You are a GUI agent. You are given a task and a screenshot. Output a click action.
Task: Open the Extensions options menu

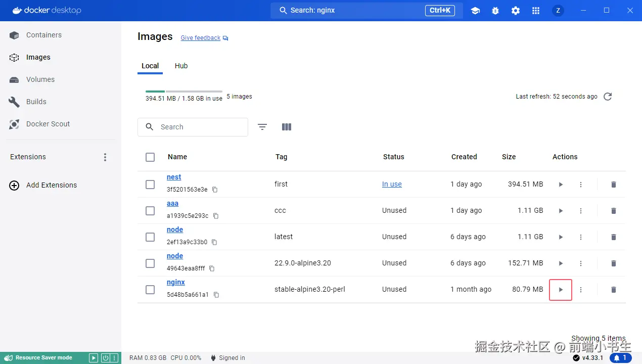click(x=105, y=157)
